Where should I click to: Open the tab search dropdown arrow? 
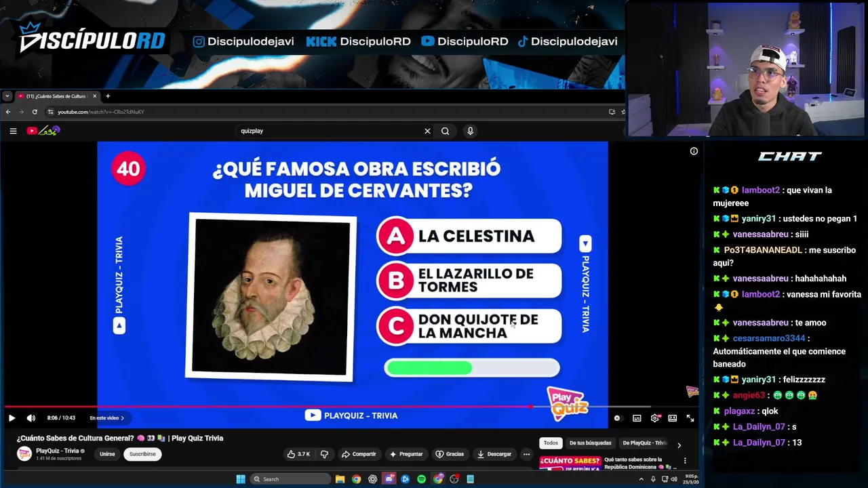pyautogui.click(x=7, y=96)
